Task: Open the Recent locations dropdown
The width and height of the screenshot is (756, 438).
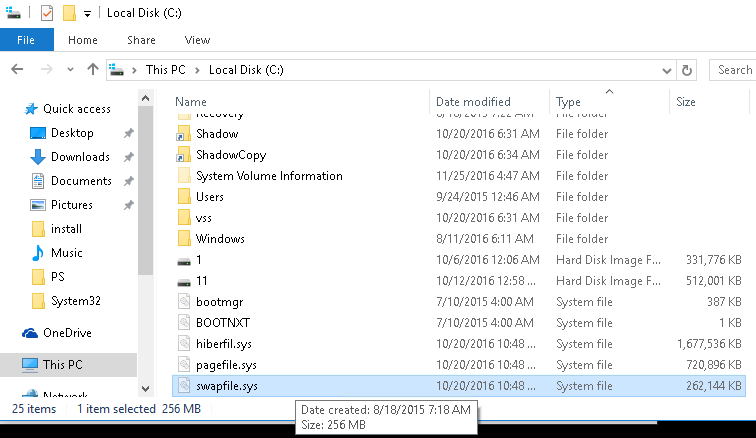Action: (x=70, y=70)
